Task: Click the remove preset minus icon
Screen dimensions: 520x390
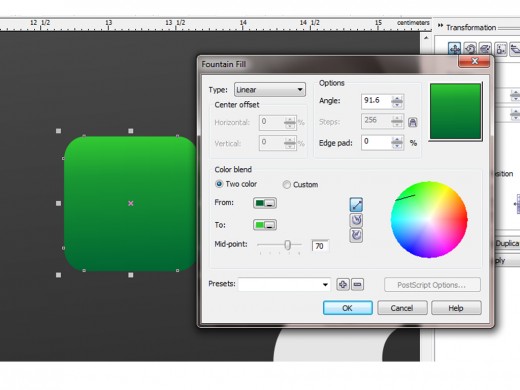Action: click(357, 285)
